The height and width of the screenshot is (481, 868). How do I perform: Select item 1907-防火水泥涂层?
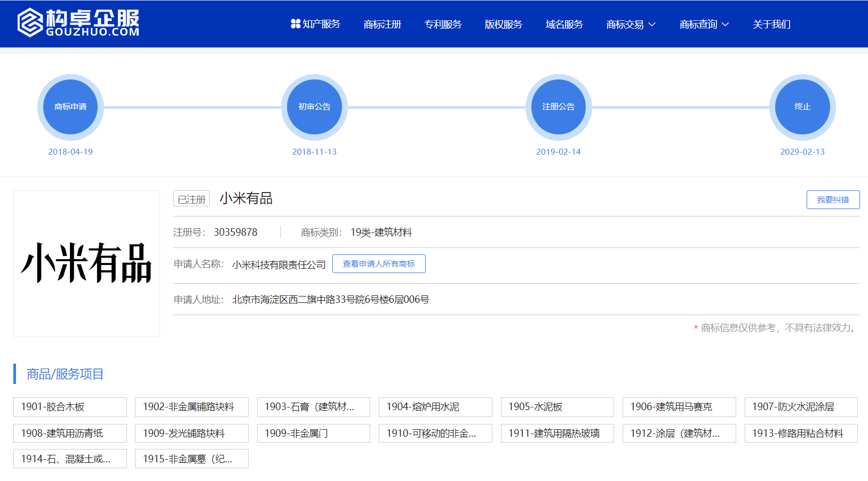pos(801,407)
